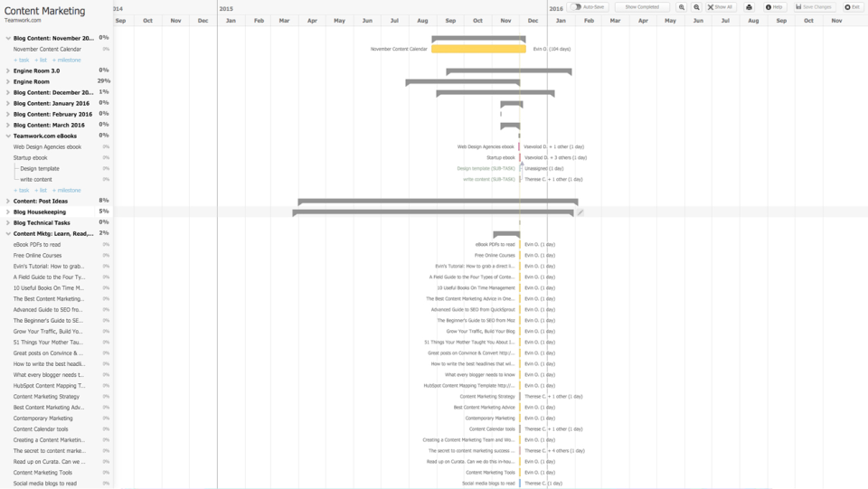Click the 29% progress value for Engine Room
The width and height of the screenshot is (868, 489).
[x=103, y=81]
